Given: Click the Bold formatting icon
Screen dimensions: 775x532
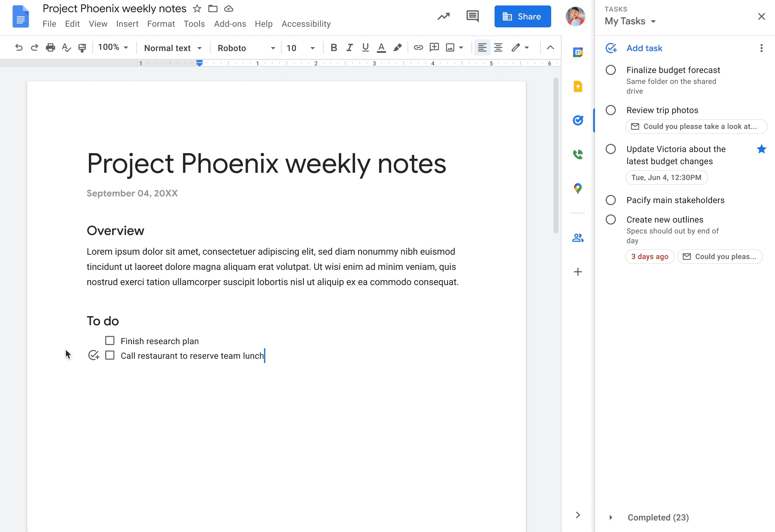Looking at the screenshot, I should [x=333, y=47].
